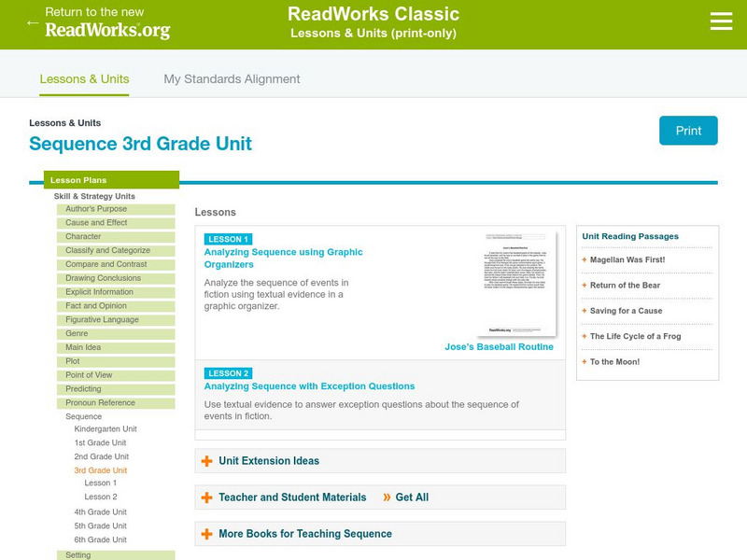Collapse the Sequence sidebar section

tap(83, 416)
